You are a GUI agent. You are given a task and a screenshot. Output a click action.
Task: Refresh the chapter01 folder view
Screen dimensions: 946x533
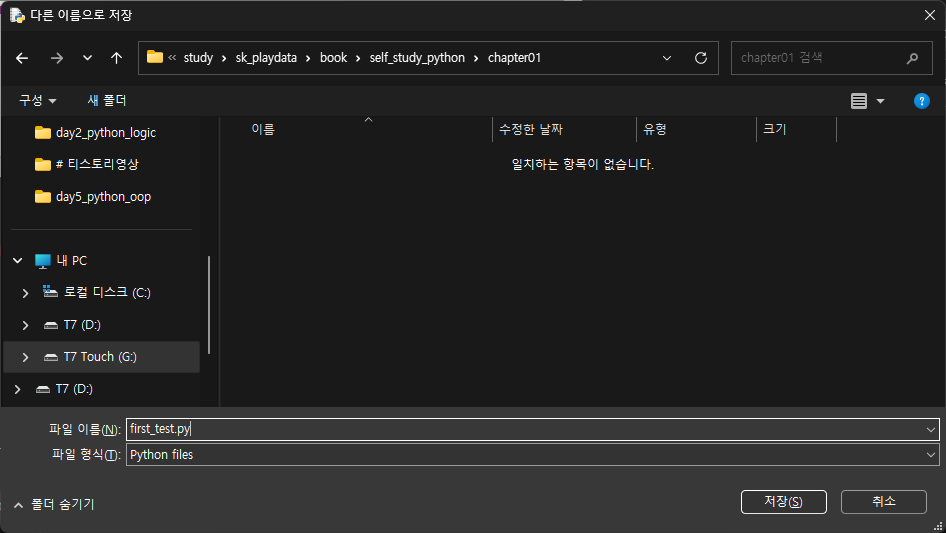click(x=700, y=58)
